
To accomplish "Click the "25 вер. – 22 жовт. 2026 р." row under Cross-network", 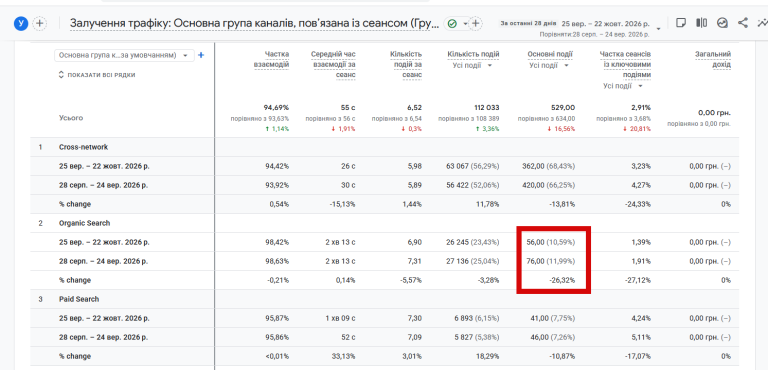I will coord(104,166).
